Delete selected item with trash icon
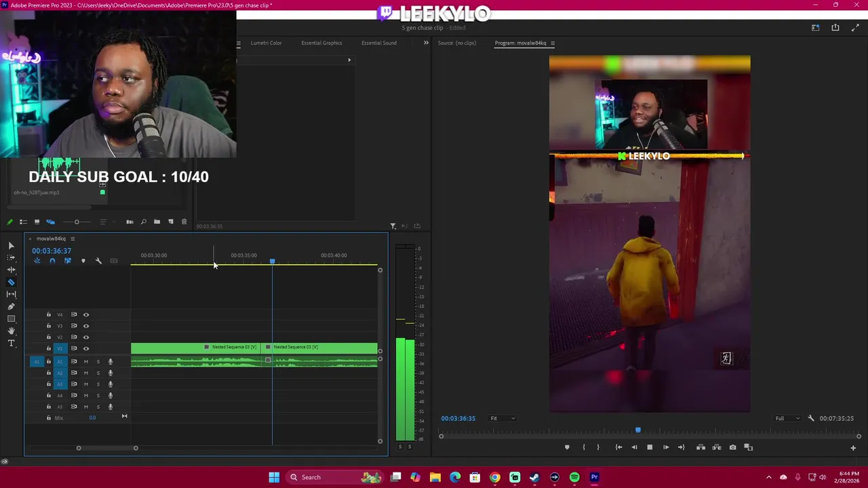Screen dimensions: 868x488 coord(184,222)
